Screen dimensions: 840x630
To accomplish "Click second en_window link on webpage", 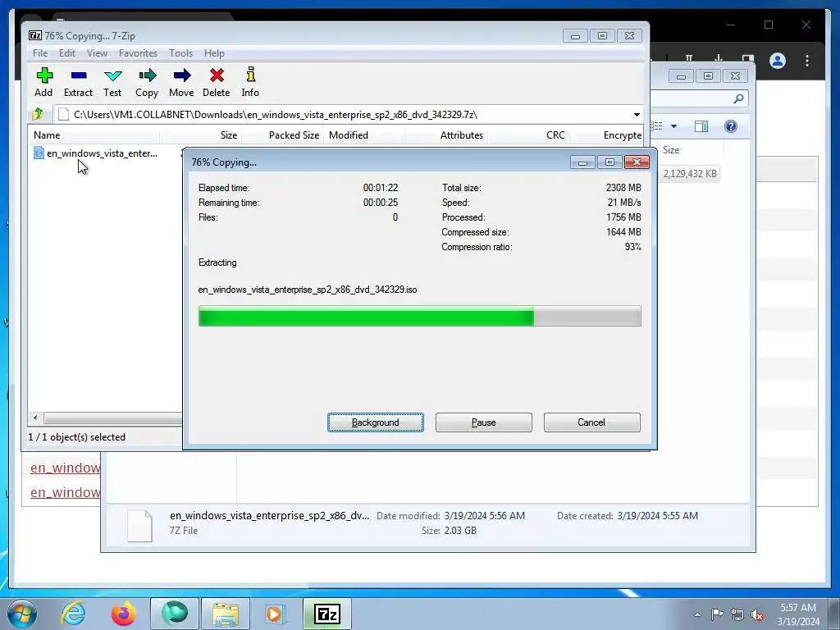I will (66, 492).
